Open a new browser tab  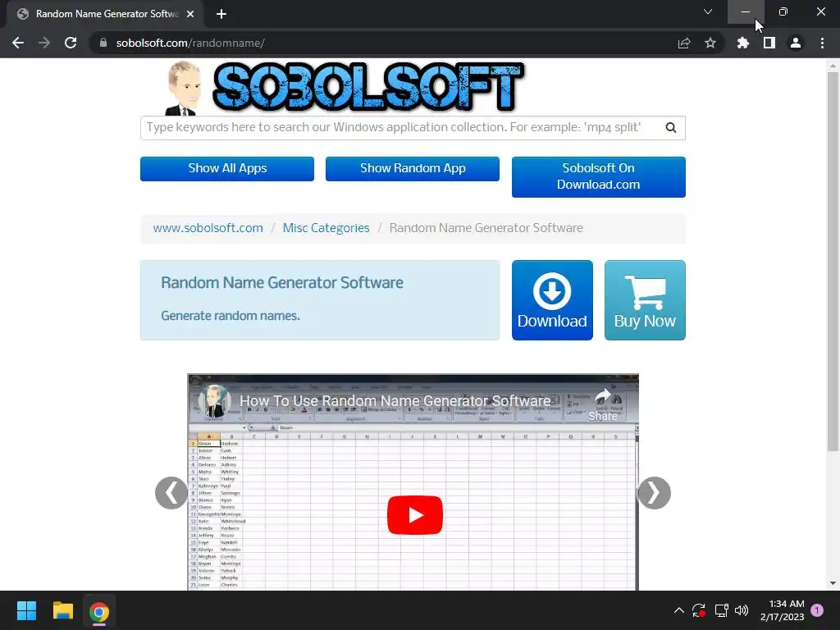[221, 14]
